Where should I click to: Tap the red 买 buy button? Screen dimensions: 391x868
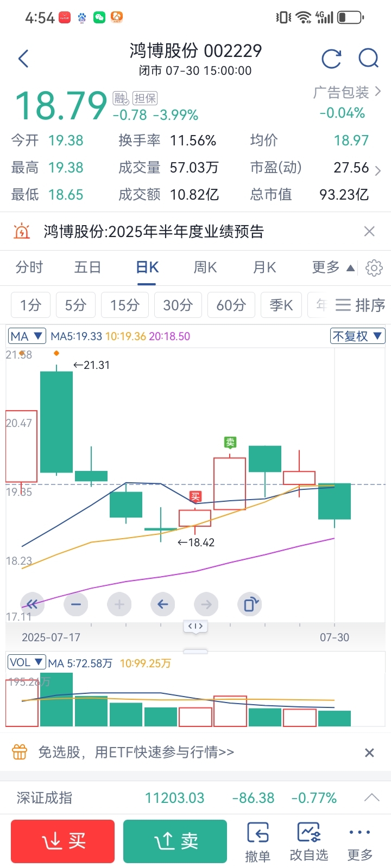tap(63, 841)
